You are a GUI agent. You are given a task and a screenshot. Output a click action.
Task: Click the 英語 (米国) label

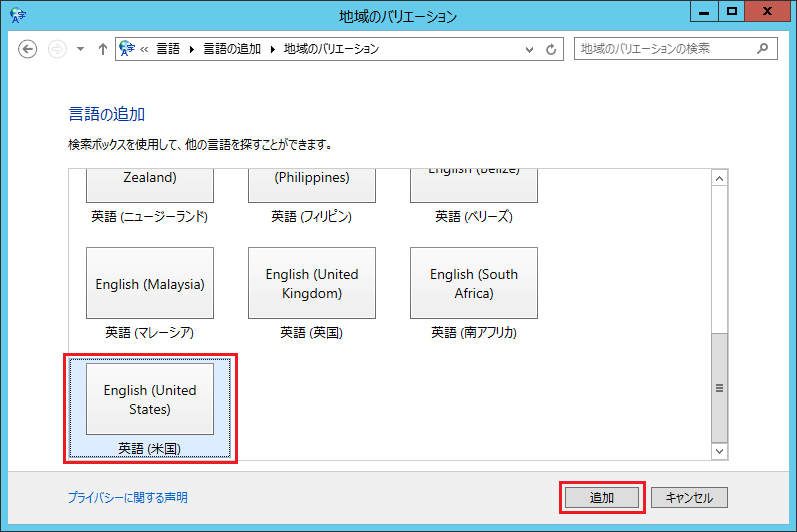tap(149, 449)
